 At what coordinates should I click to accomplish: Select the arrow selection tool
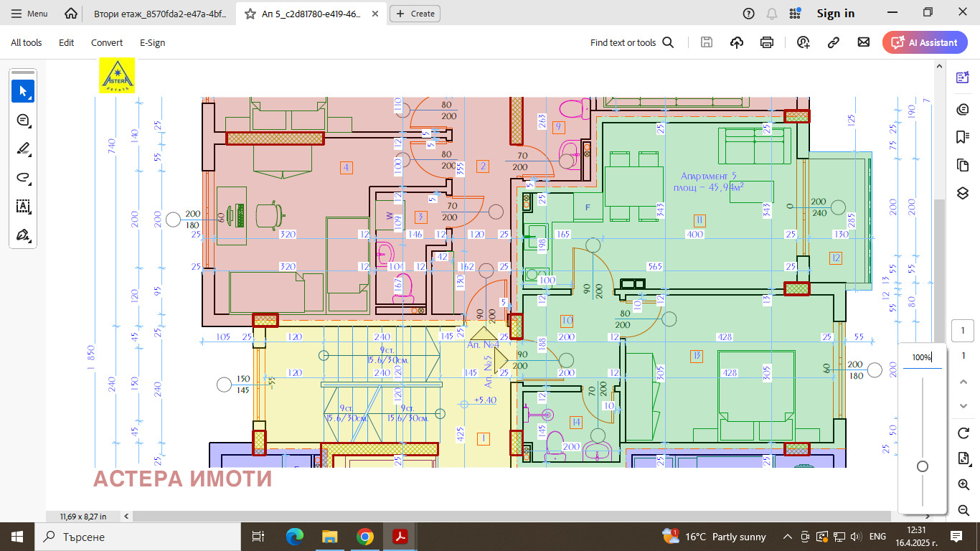[x=23, y=91]
